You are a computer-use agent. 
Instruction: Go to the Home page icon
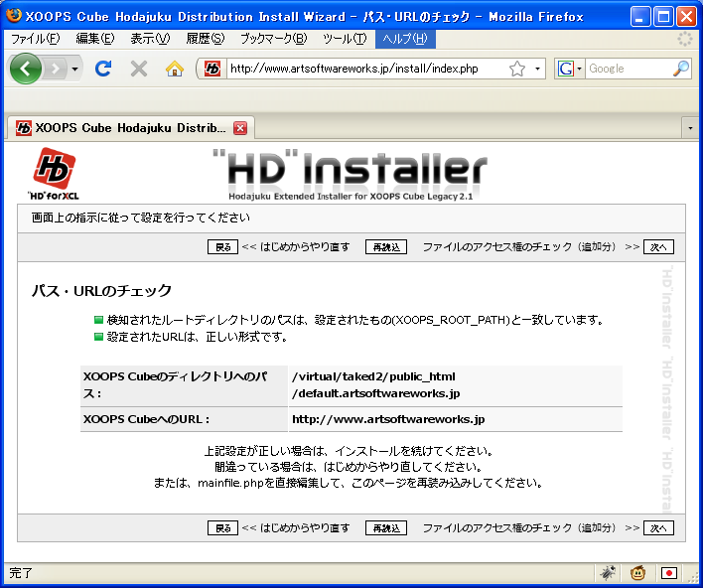coord(175,69)
